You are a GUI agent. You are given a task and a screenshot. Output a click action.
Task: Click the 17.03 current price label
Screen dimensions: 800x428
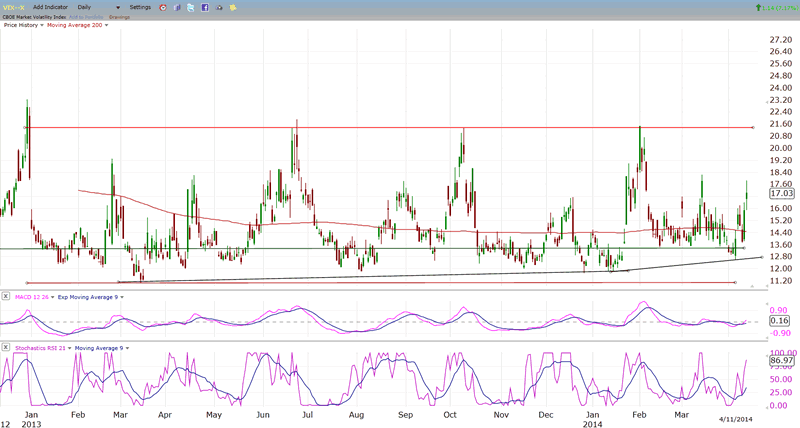780,196
